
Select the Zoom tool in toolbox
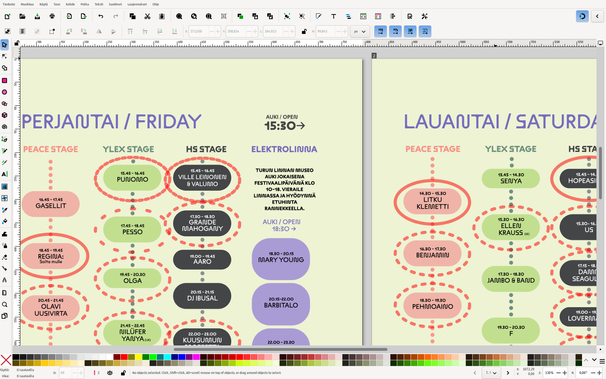pos(5,304)
